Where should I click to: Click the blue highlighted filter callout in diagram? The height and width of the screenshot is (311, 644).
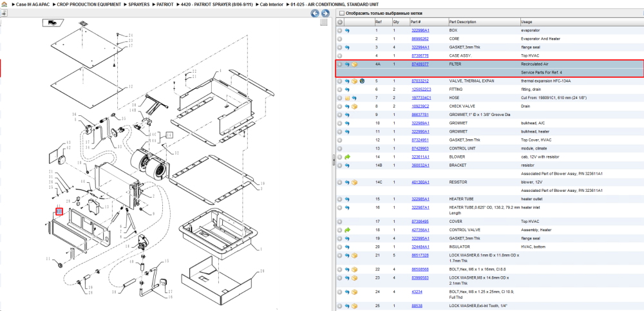[59, 212]
